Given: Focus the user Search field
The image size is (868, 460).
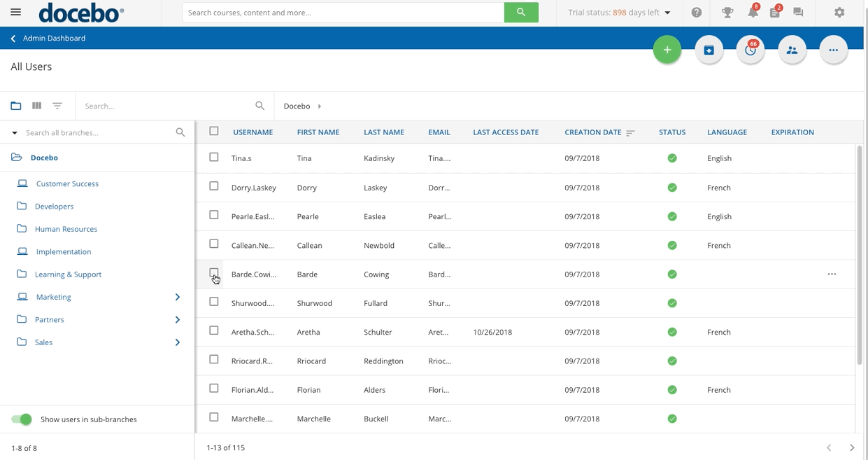Looking at the screenshot, I should [166, 106].
